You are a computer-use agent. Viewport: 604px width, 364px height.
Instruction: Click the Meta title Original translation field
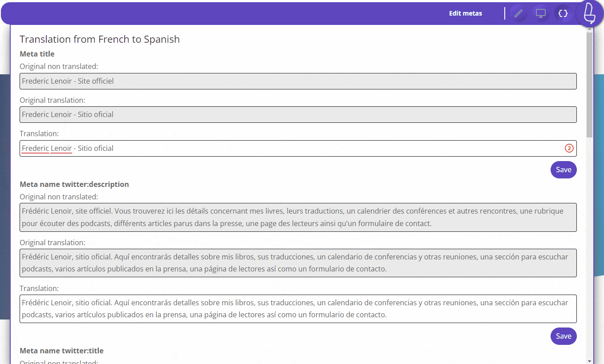click(298, 114)
